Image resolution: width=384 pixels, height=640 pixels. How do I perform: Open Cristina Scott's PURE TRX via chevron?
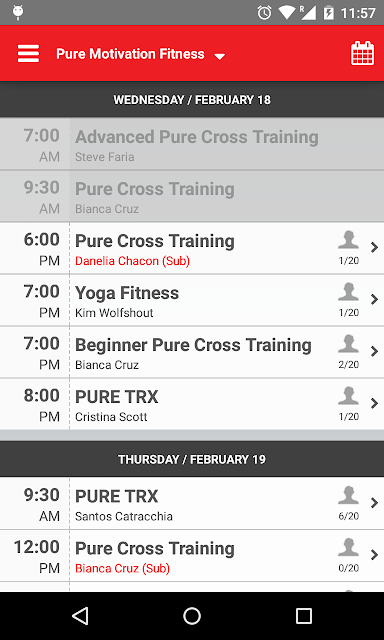click(374, 403)
